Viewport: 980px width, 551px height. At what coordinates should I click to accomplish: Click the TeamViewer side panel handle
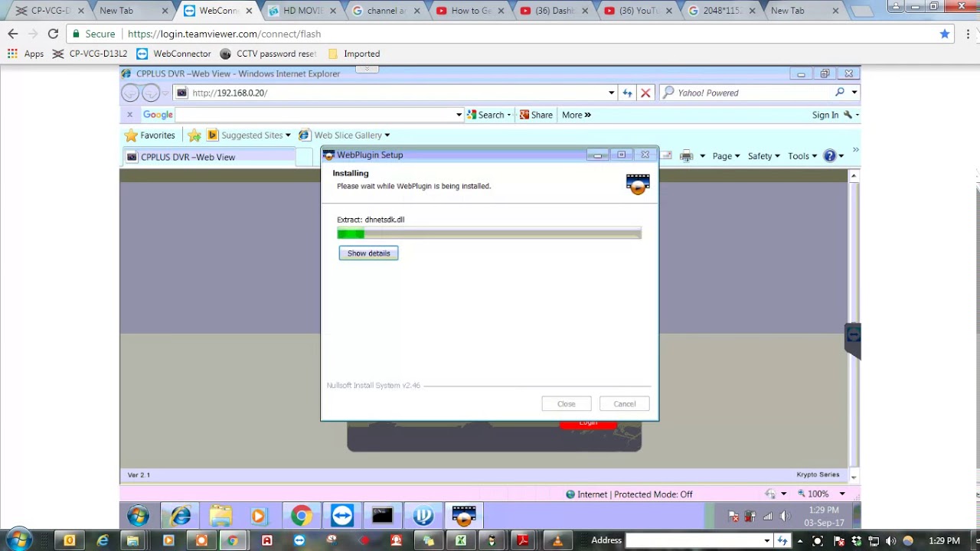(x=853, y=340)
